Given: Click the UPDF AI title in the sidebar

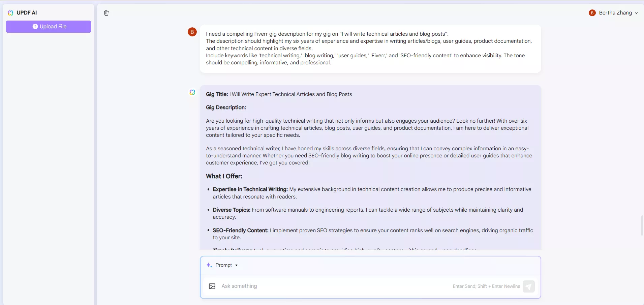Looking at the screenshot, I should coord(27,13).
